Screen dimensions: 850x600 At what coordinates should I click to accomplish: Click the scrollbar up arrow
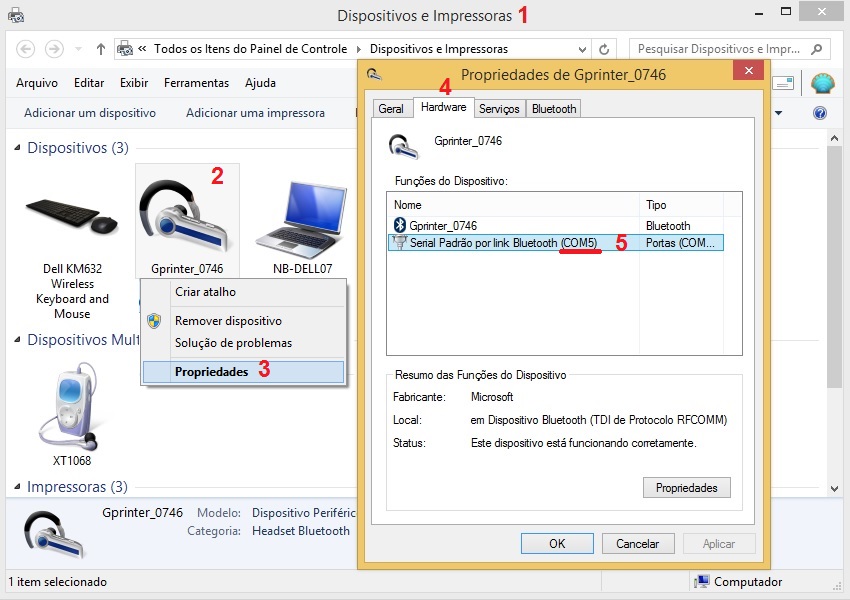tap(834, 139)
